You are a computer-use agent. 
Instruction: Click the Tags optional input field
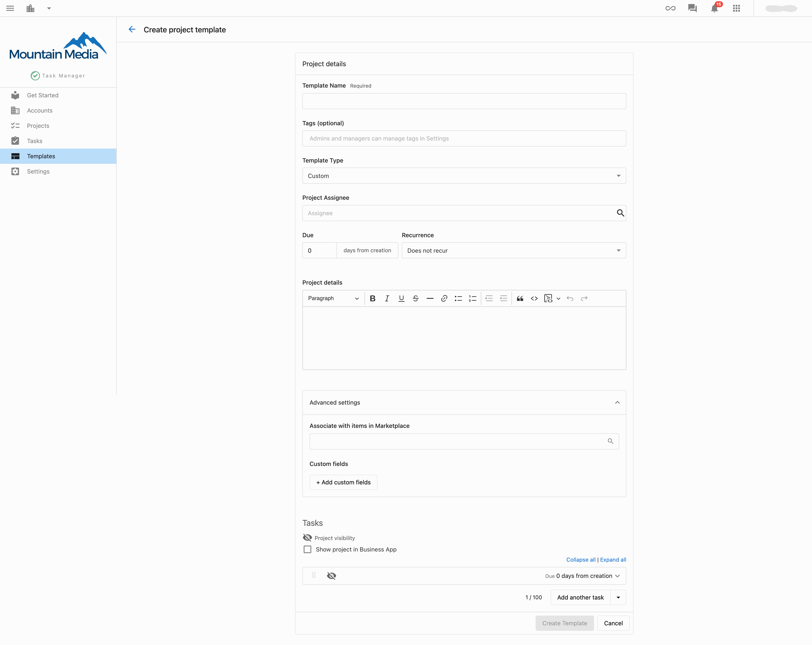click(464, 138)
